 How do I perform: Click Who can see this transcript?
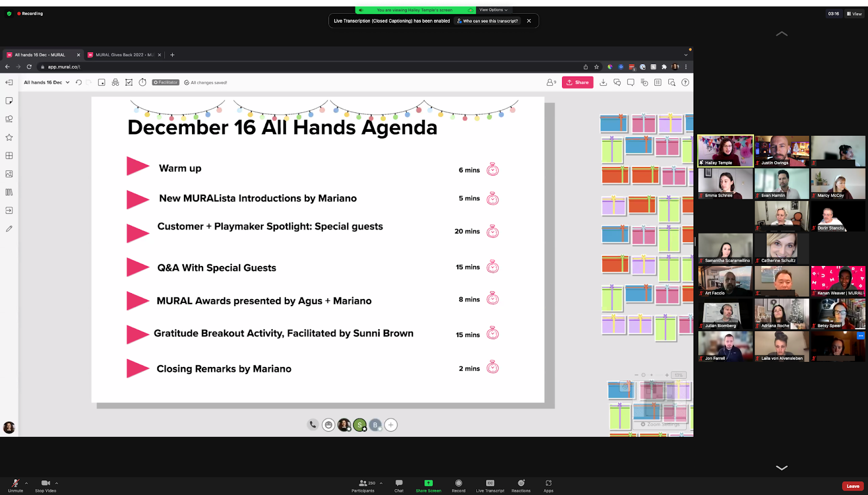pyautogui.click(x=488, y=21)
